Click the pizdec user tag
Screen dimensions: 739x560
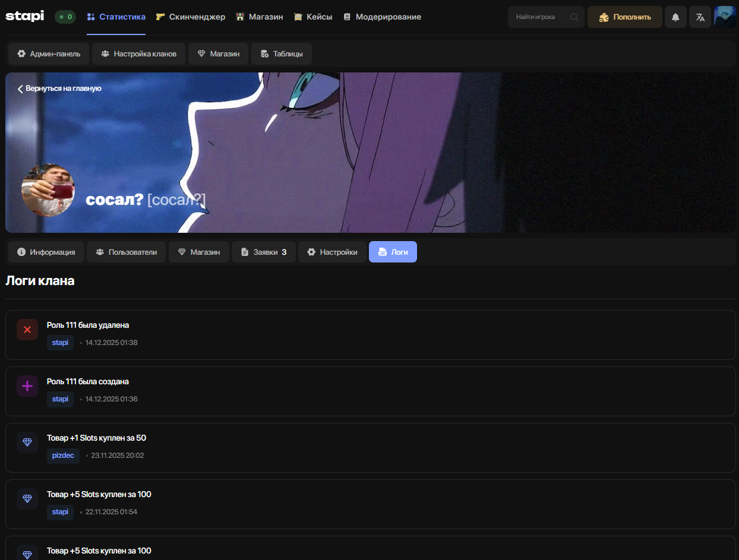click(63, 455)
